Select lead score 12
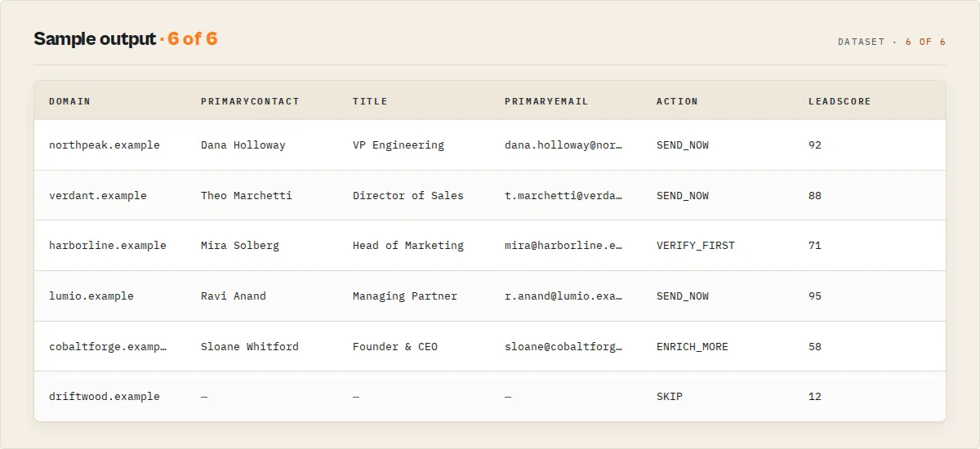The height and width of the screenshot is (449, 980). click(815, 397)
